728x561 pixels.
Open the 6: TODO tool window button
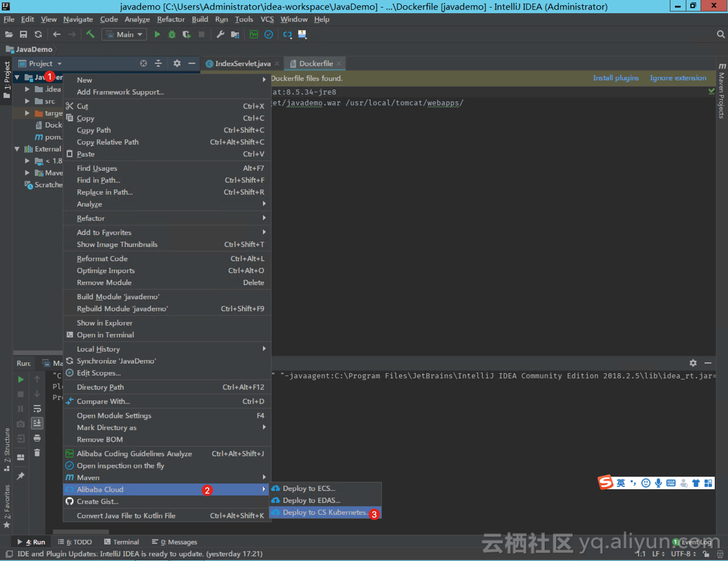coord(75,542)
